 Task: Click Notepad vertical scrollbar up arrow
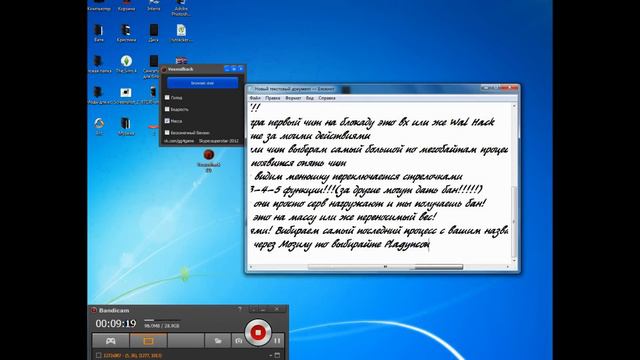point(514,106)
